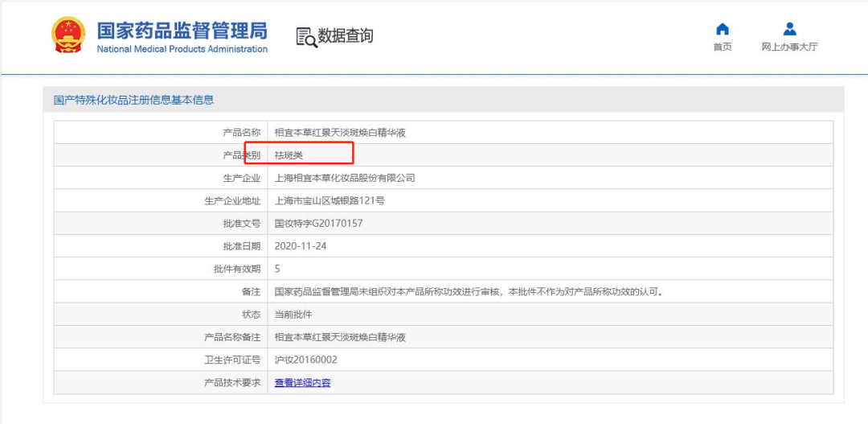Open the 网上办事大厅 link text
Viewport: 868px width, 424px height.
(x=790, y=47)
